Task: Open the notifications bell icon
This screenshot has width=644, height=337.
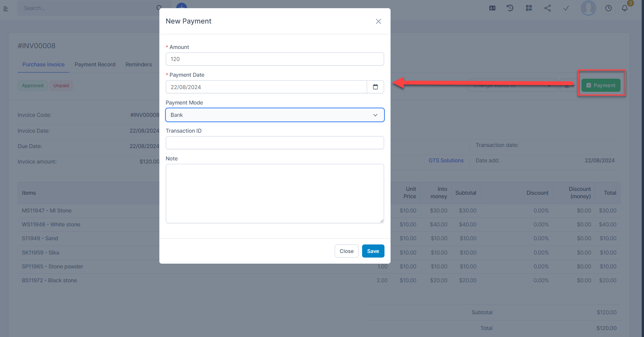Action: click(625, 8)
